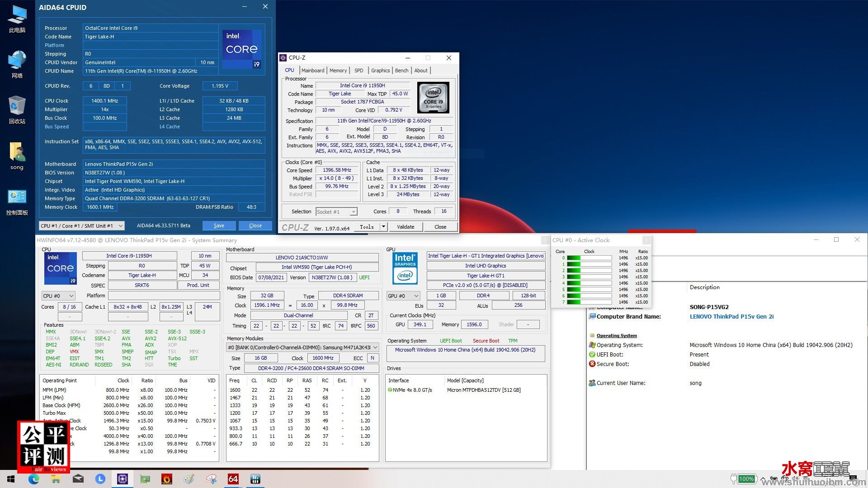Click the Tools button in CPU-Z
The height and width of the screenshot is (488, 868).
click(367, 227)
